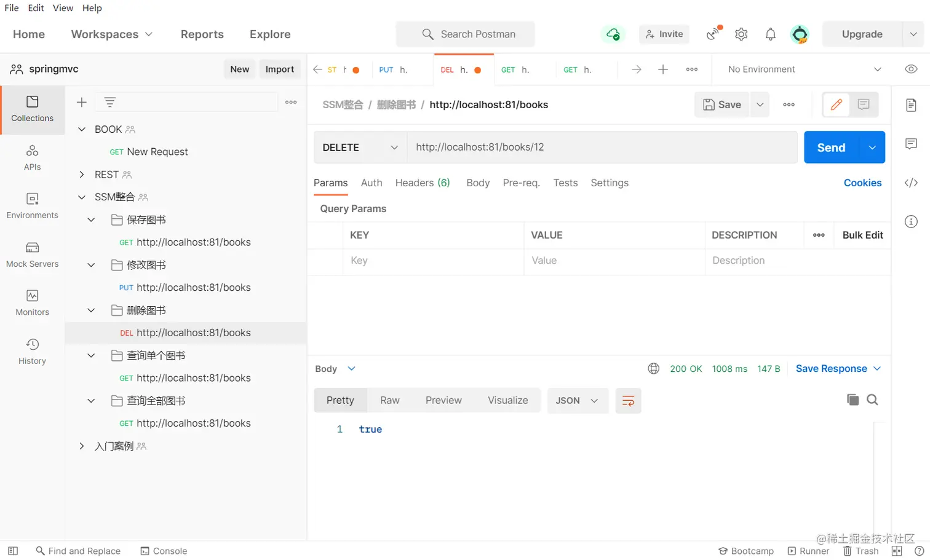Expand the REST collection
Screen dimensions: 930x560
[82, 175]
